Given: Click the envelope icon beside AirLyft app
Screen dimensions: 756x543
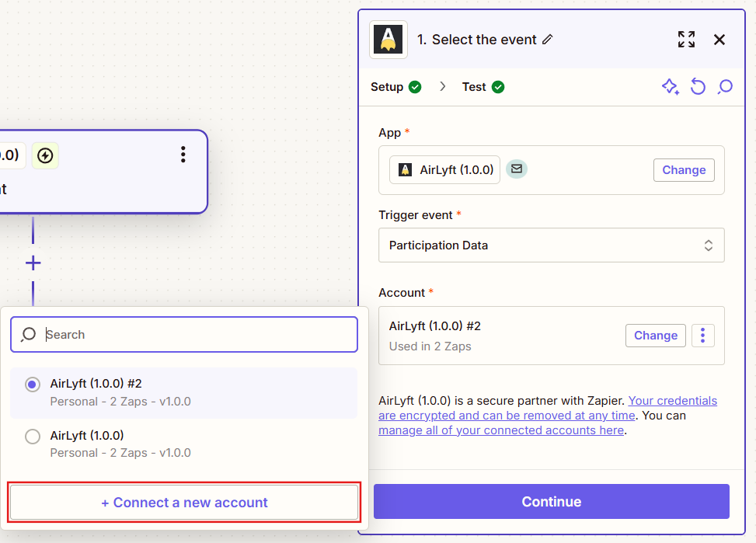Looking at the screenshot, I should pyautogui.click(x=517, y=169).
